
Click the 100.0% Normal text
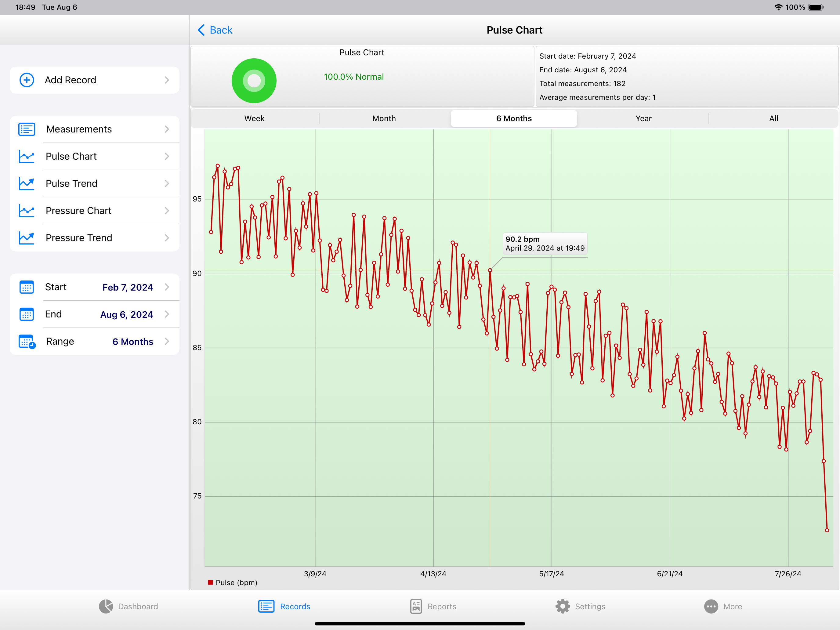[353, 77]
